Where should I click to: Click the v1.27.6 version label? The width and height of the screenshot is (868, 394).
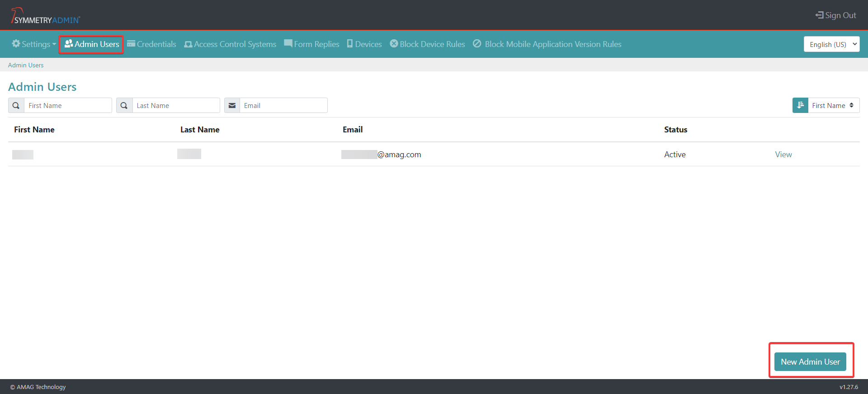[849, 387]
